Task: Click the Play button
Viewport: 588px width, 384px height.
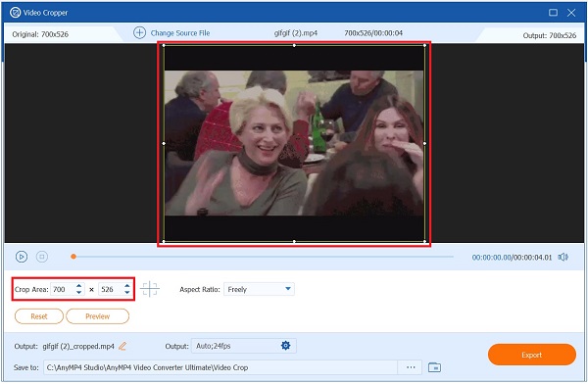Action: pos(22,257)
